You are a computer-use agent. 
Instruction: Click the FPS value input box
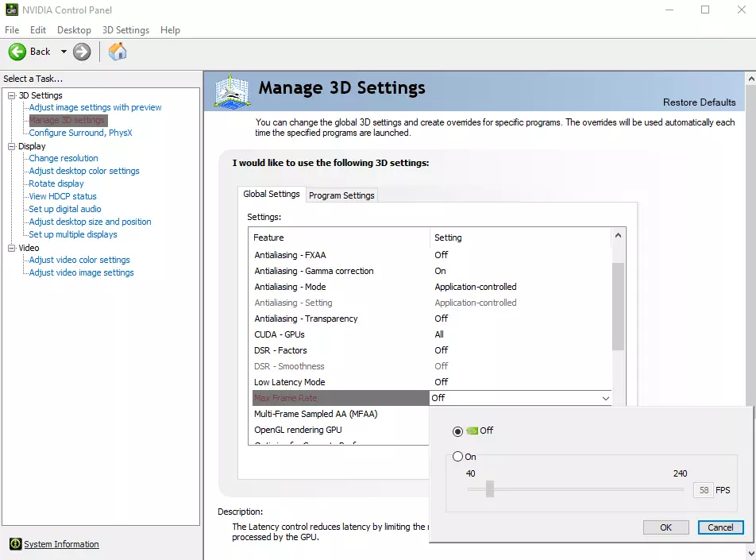point(703,490)
